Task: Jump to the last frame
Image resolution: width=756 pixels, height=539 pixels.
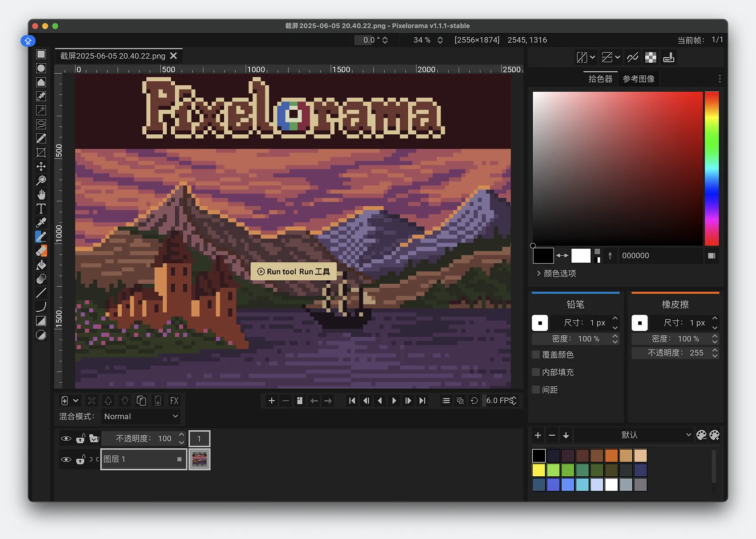Action: tap(422, 401)
